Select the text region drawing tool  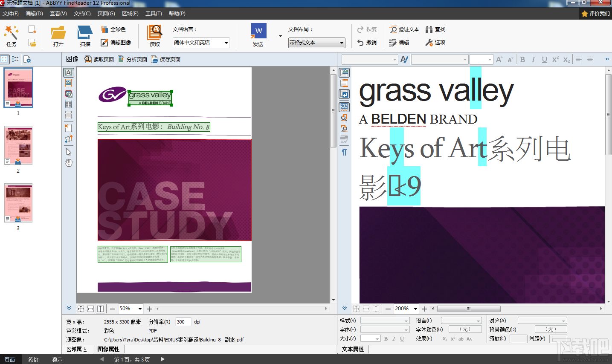[69, 72]
